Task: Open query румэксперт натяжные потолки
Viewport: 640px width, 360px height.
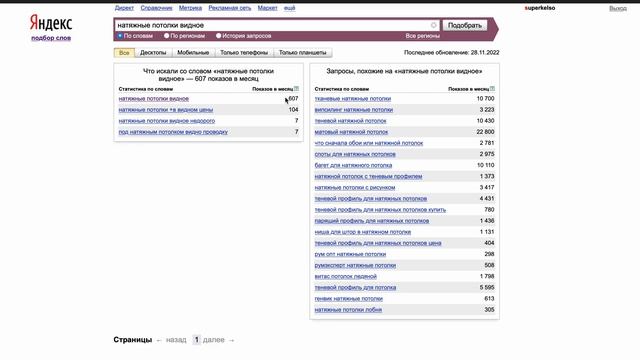Action: [x=355, y=265]
